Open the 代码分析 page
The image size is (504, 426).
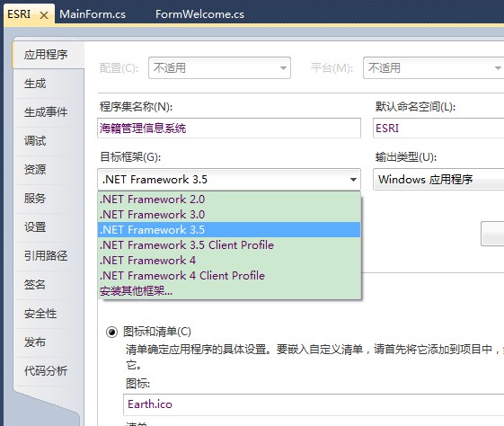49,370
